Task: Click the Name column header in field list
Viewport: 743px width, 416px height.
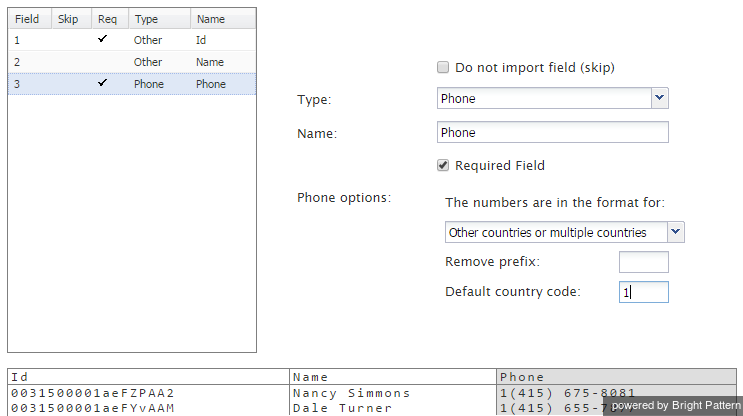Action: [x=223, y=19]
